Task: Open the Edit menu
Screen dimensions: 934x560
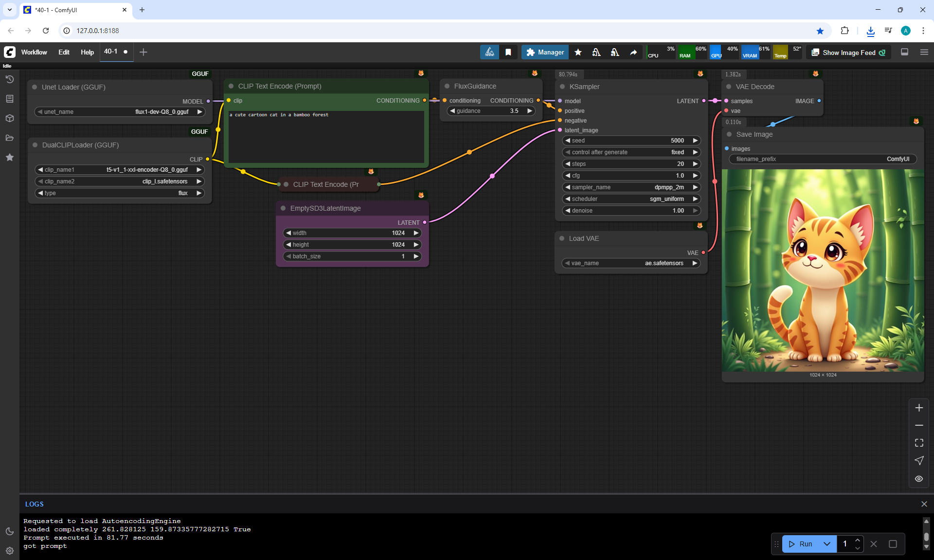Action: pos(64,52)
